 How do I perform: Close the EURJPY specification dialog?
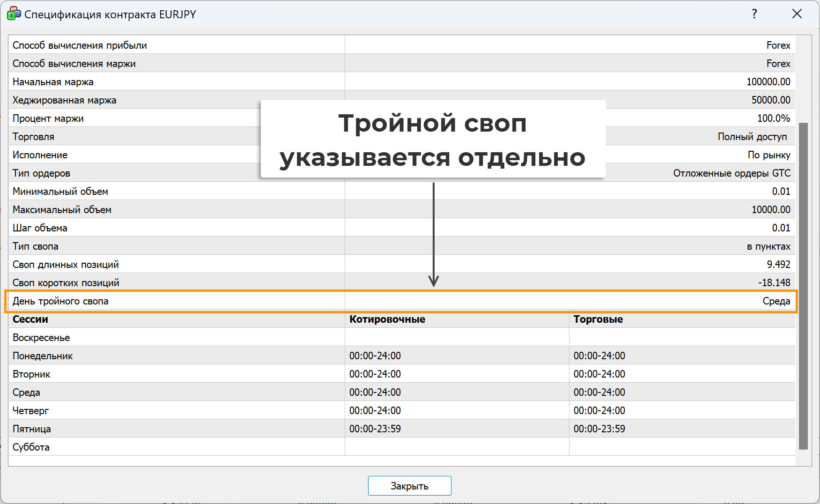pyautogui.click(x=797, y=14)
